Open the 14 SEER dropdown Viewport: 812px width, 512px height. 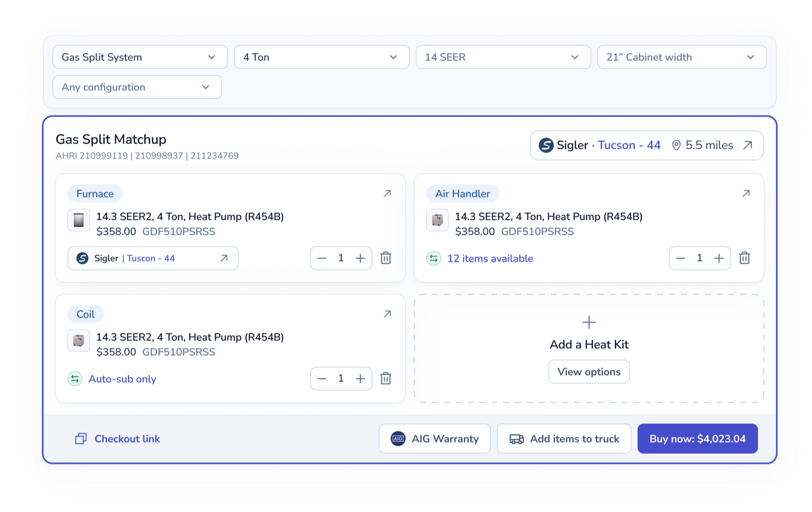(x=503, y=57)
